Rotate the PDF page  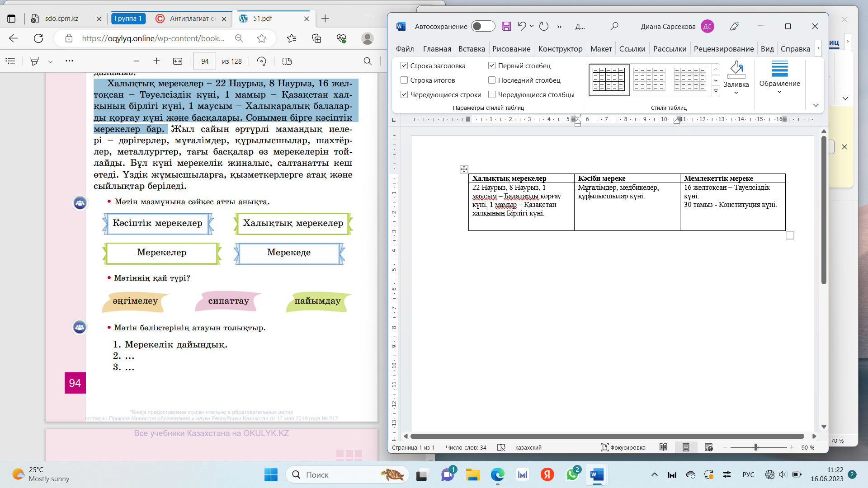(x=261, y=61)
